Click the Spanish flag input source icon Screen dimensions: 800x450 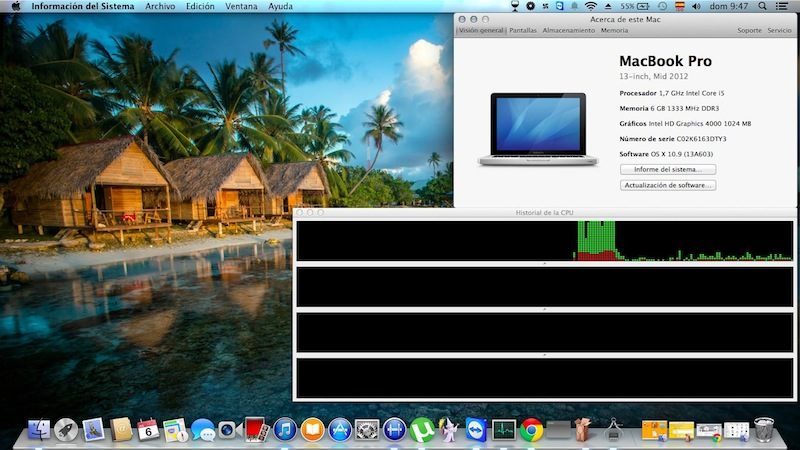pos(680,6)
